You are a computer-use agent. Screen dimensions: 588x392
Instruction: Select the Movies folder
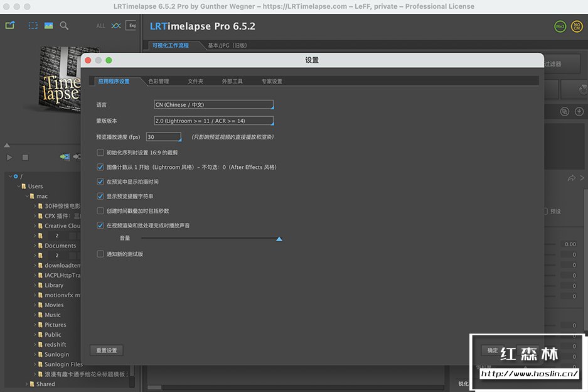click(x=54, y=305)
